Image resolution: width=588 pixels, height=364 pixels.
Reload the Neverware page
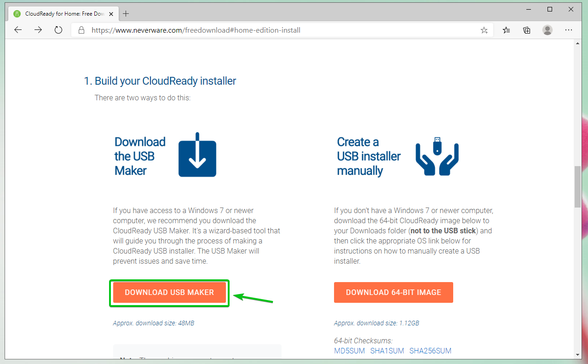(x=58, y=30)
